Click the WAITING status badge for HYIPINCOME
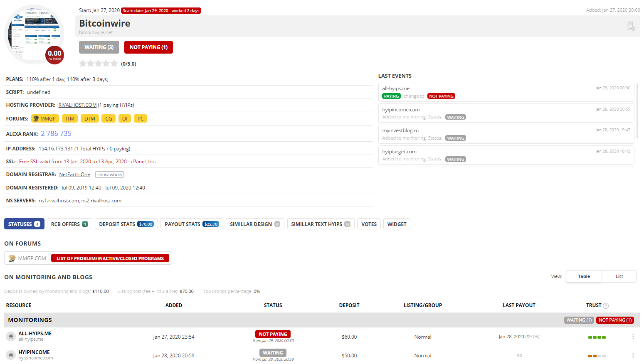This screenshot has width=644, height=364. tap(273, 353)
